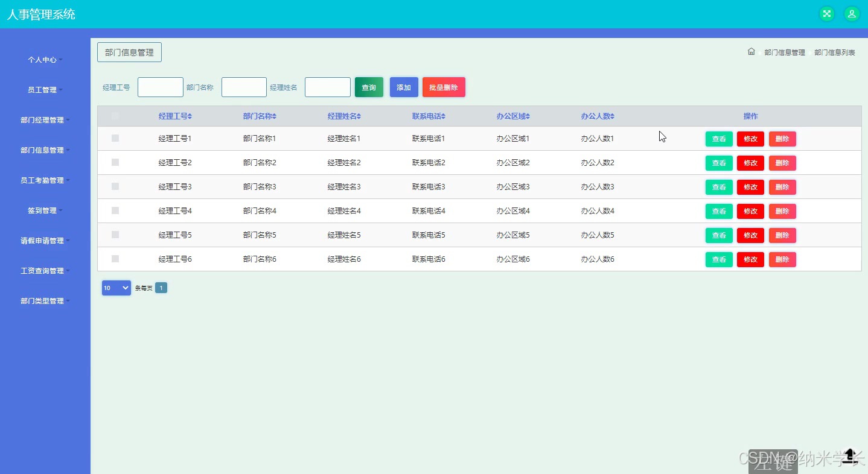868x474 pixels.
Task: Delete the 经理工号2 row
Action: point(782,163)
